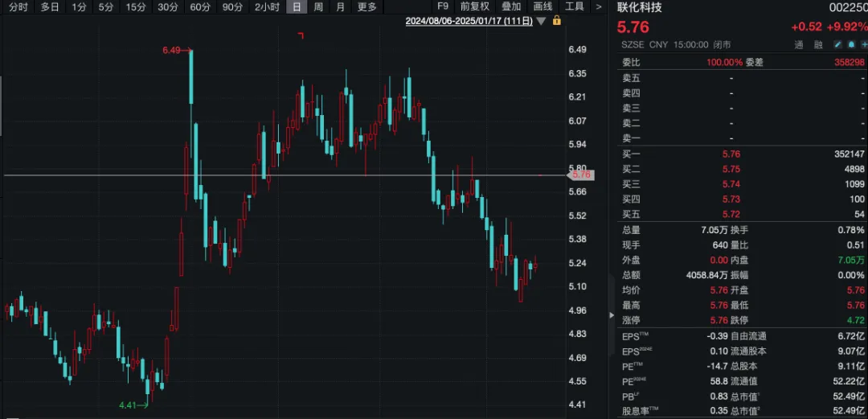The height and width of the screenshot is (419, 868).
Task: Toggle 前复权 price adjustment mode
Action: (x=474, y=6)
